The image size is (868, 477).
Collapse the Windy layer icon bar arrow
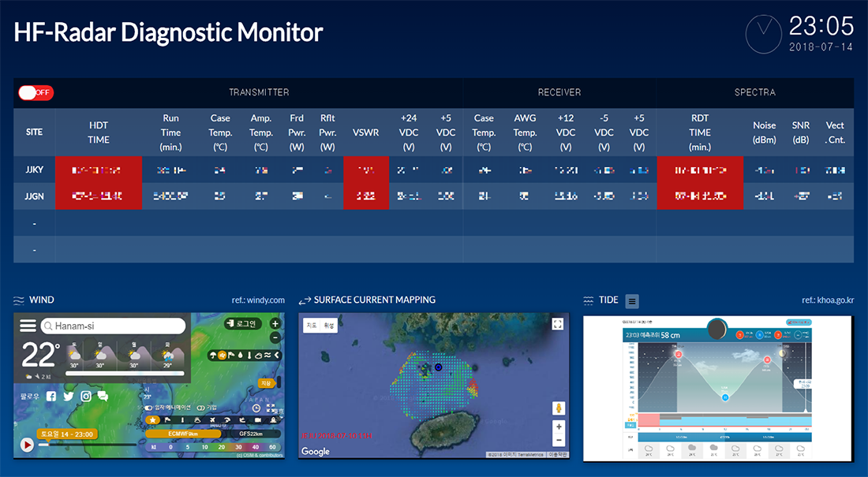coord(277,356)
